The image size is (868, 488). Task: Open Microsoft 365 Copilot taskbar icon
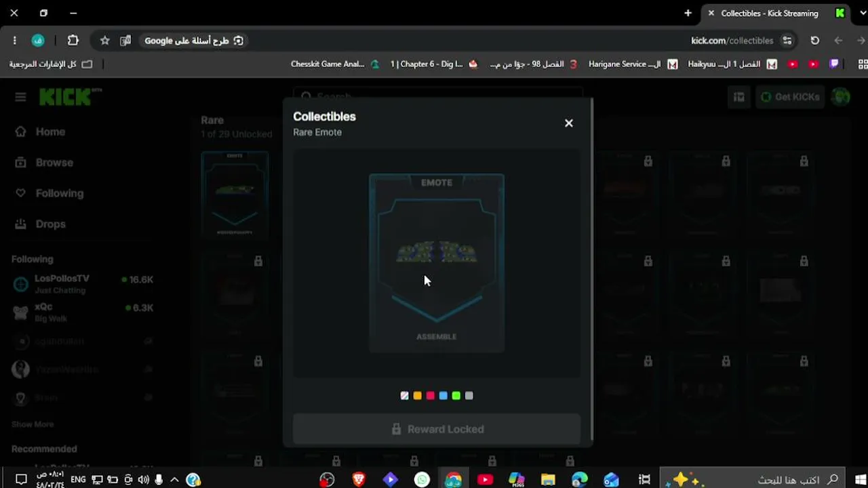(516, 480)
